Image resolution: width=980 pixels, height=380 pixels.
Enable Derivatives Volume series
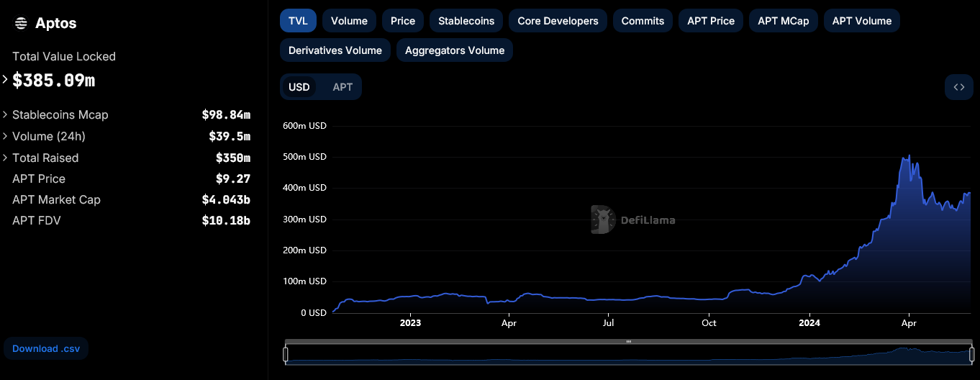335,50
